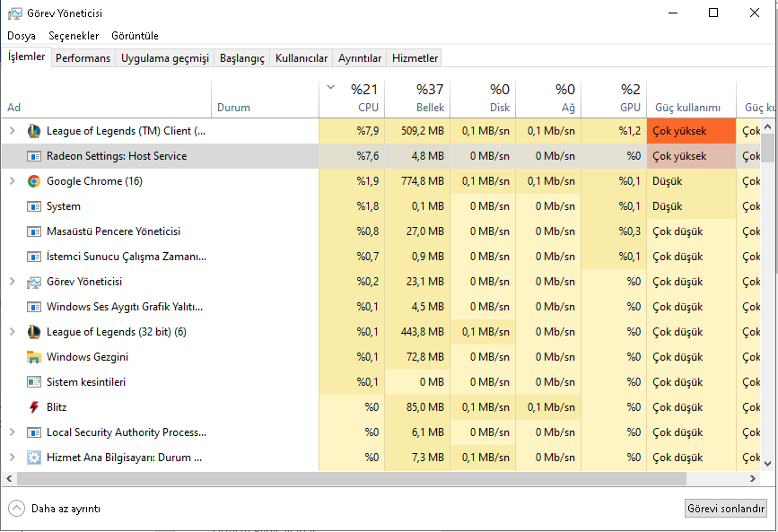Screen dimensions: 778x532
Task: Switch to the Uygulama geçmişi tab
Action: coord(165,58)
